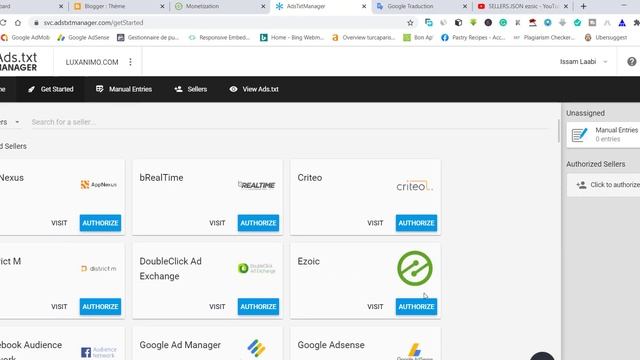This screenshot has width=640, height=360.
Task: Click the Criteo logo
Action: pyautogui.click(x=415, y=186)
